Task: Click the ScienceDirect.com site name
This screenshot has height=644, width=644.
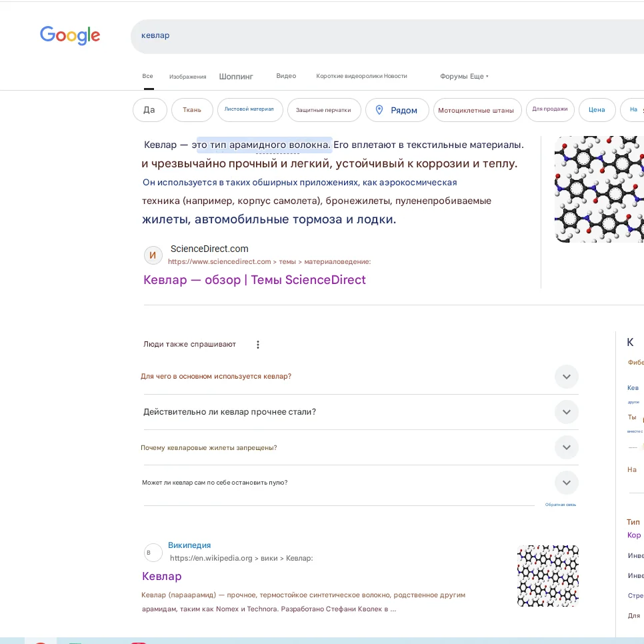Action: coord(209,249)
